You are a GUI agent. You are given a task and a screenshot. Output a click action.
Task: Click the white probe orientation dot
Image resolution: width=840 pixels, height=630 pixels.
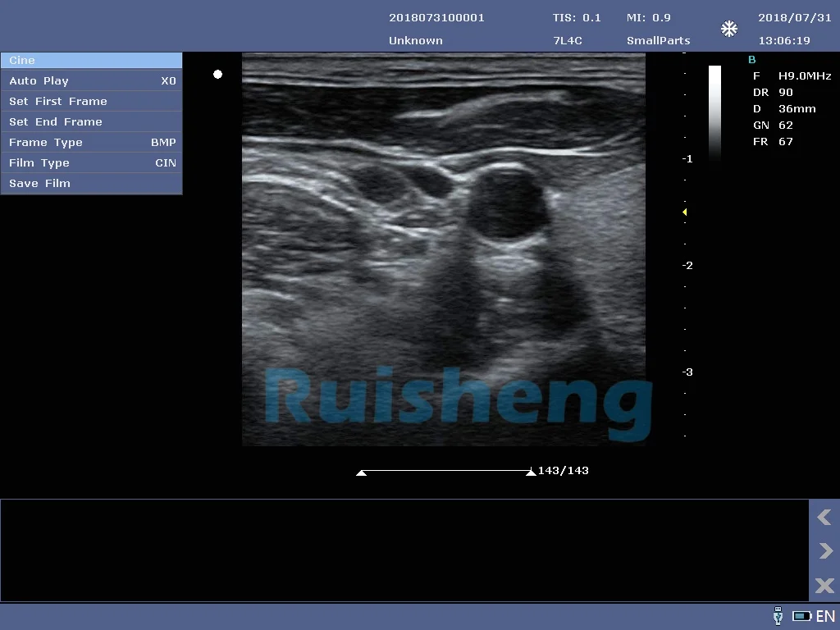point(217,75)
